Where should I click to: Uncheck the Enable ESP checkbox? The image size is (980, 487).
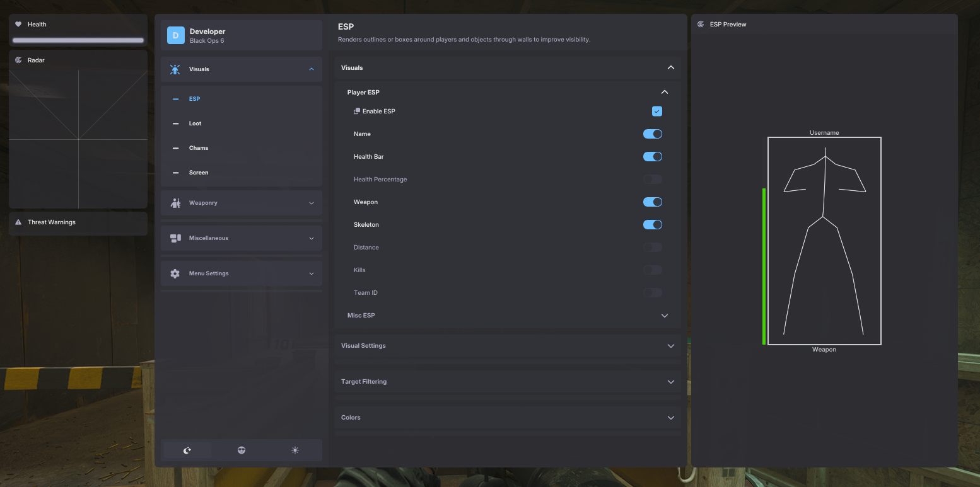coord(656,112)
